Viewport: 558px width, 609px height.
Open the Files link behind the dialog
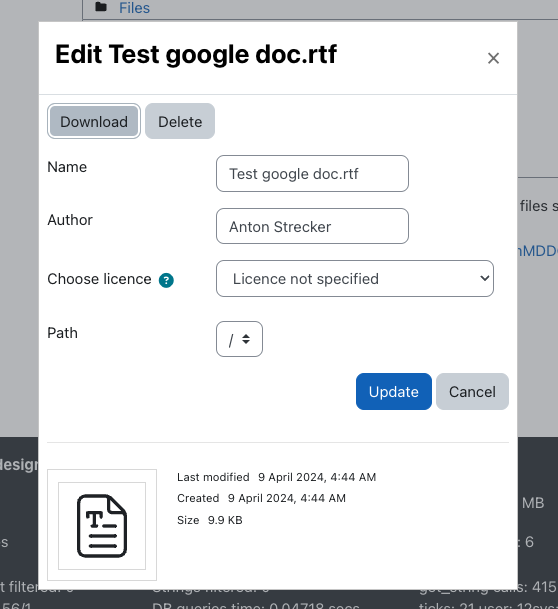point(134,8)
